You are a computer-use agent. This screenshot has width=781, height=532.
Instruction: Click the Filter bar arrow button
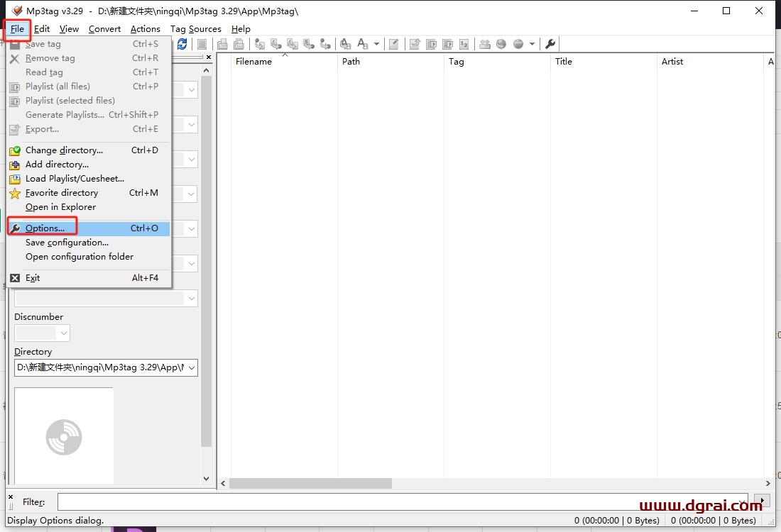(x=762, y=501)
